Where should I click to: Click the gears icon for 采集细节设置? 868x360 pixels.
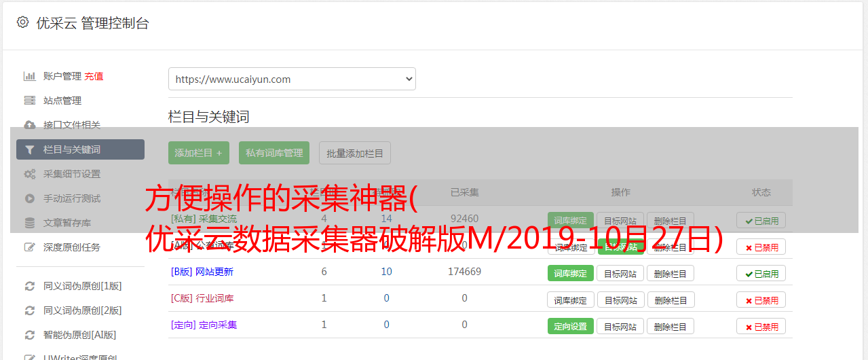click(x=30, y=174)
